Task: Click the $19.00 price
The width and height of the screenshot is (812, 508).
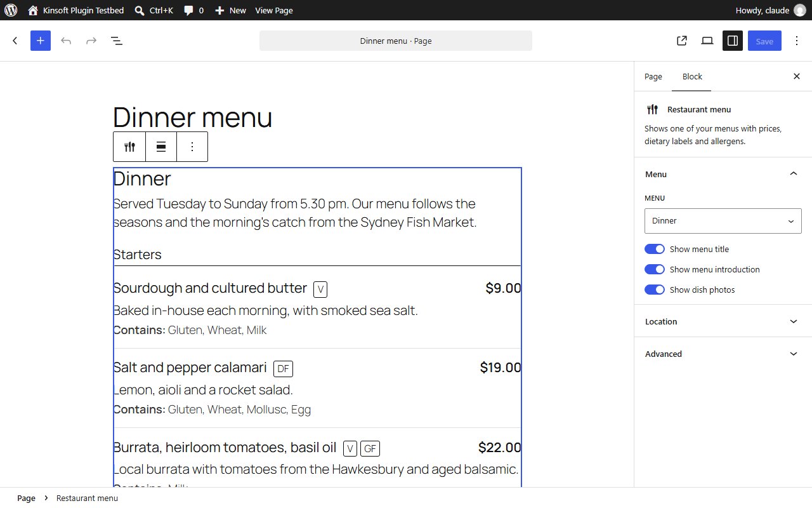Action: click(501, 368)
